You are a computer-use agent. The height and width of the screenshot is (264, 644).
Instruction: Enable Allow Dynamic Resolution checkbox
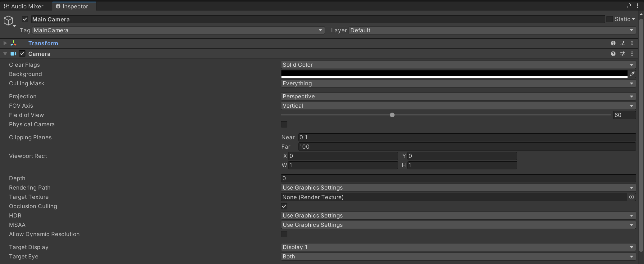click(284, 234)
